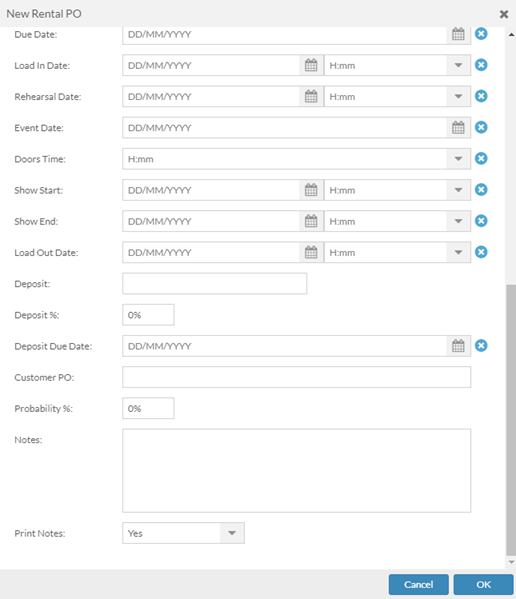Focus the Show Start date input field
516x599 pixels.
tap(211, 190)
